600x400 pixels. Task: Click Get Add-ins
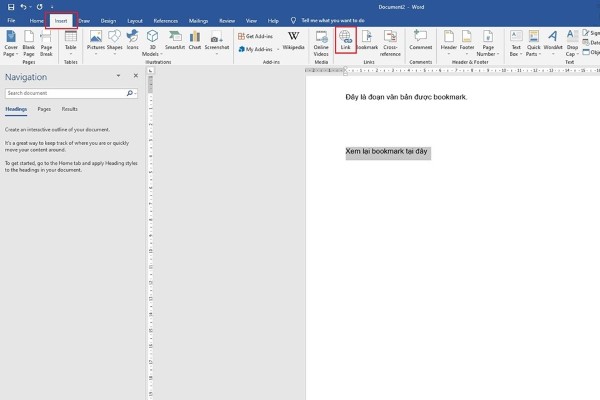[255, 36]
